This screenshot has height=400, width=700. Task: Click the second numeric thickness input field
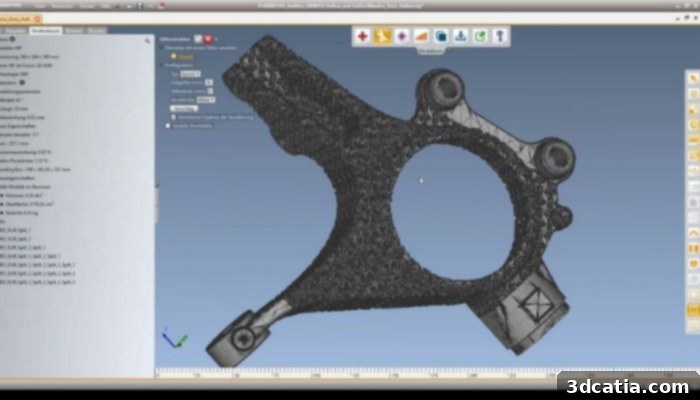(x=210, y=91)
